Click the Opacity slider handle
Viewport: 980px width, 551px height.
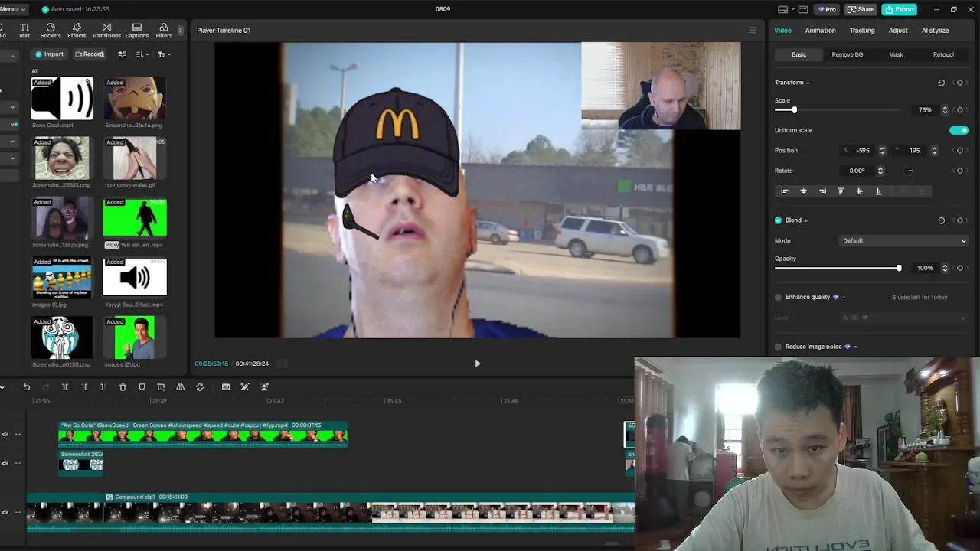tap(899, 268)
